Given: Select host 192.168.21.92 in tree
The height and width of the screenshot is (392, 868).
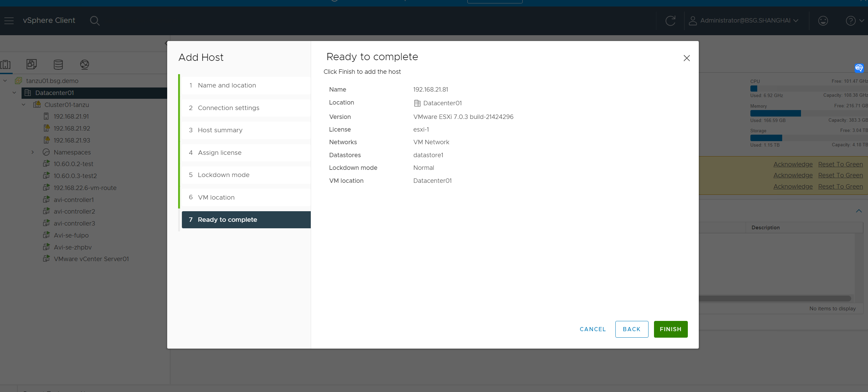Looking at the screenshot, I should click(72, 129).
